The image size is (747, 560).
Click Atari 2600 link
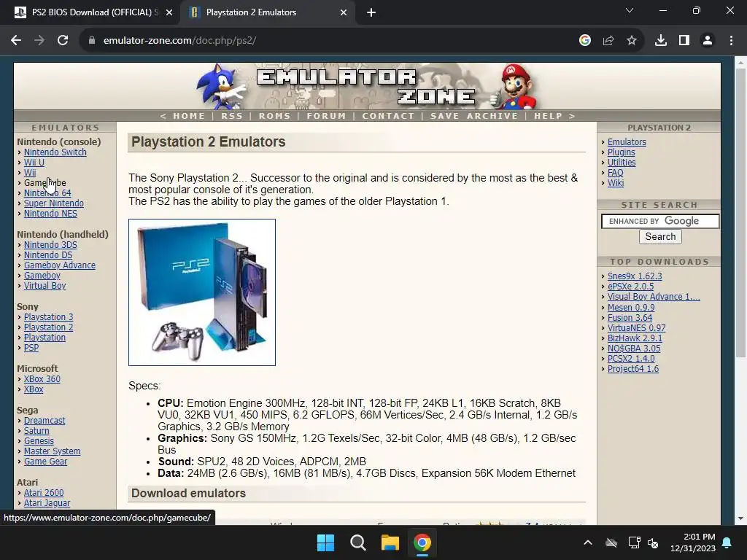tap(44, 493)
